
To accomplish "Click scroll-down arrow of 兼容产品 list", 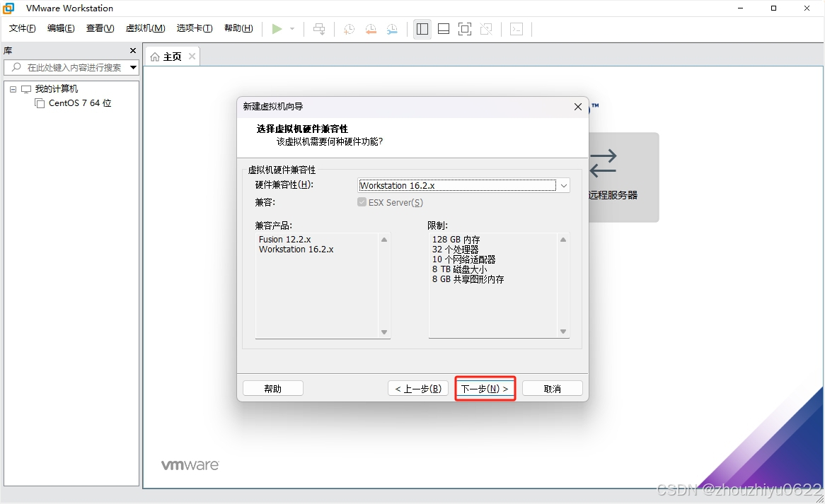I will (x=384, y=332).
